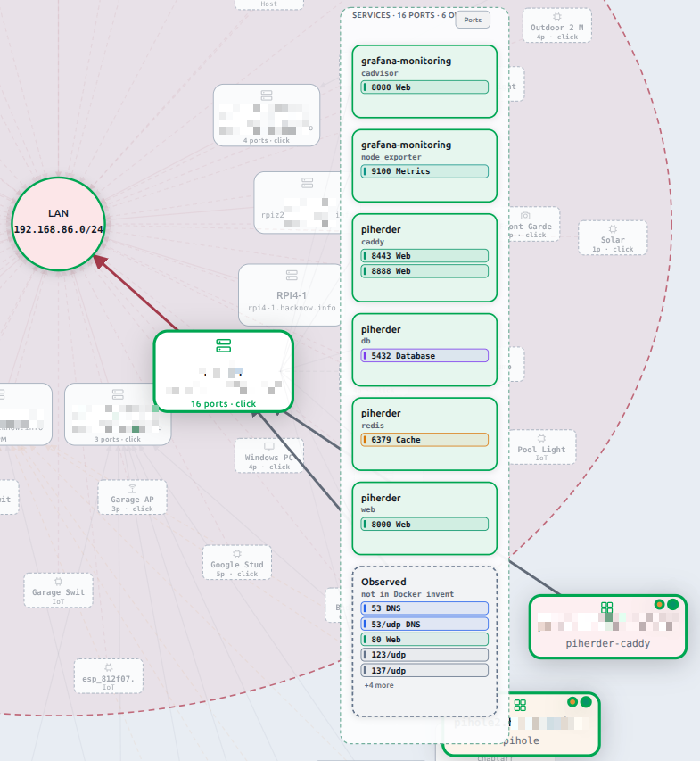Click the green status dot on pihole node
This screenshot has height=761, width=700.
pos(586,702)
